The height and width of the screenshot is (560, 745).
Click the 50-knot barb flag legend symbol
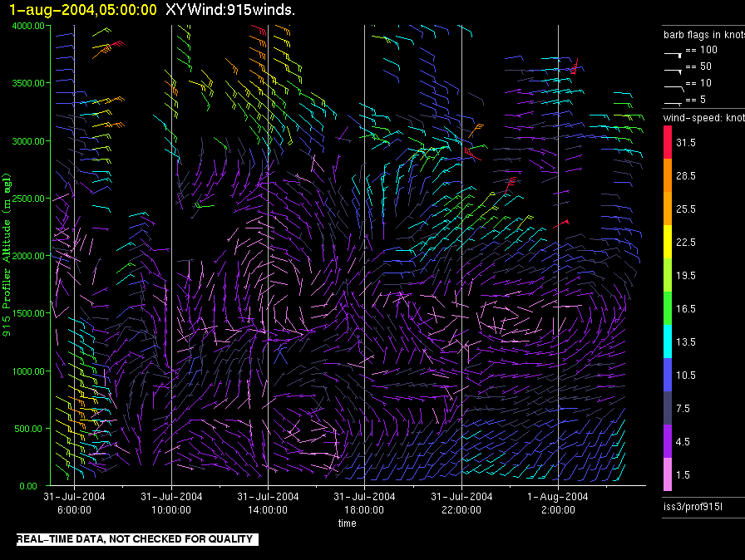pyautogui.click(x=673, y=71)
